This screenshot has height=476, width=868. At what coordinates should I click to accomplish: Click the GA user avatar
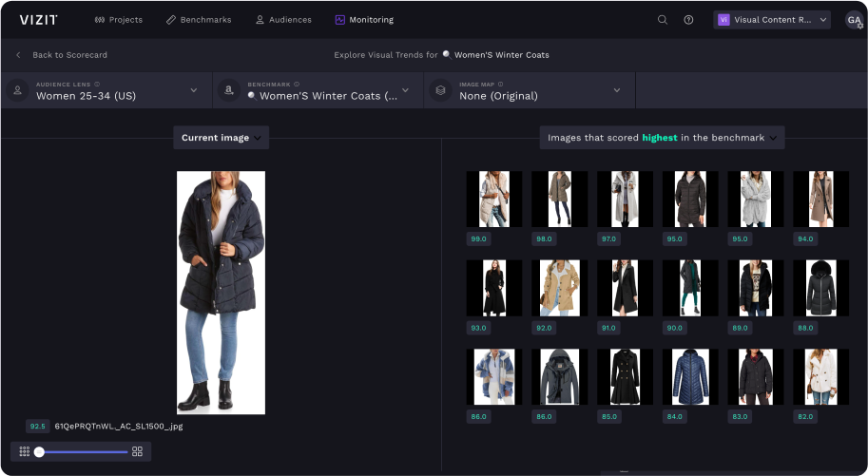(854, 19)
